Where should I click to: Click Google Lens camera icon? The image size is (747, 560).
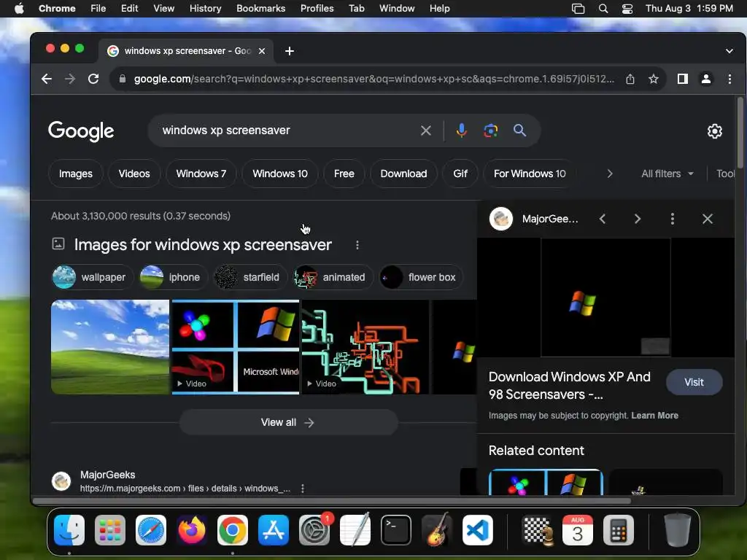(491, 131)
